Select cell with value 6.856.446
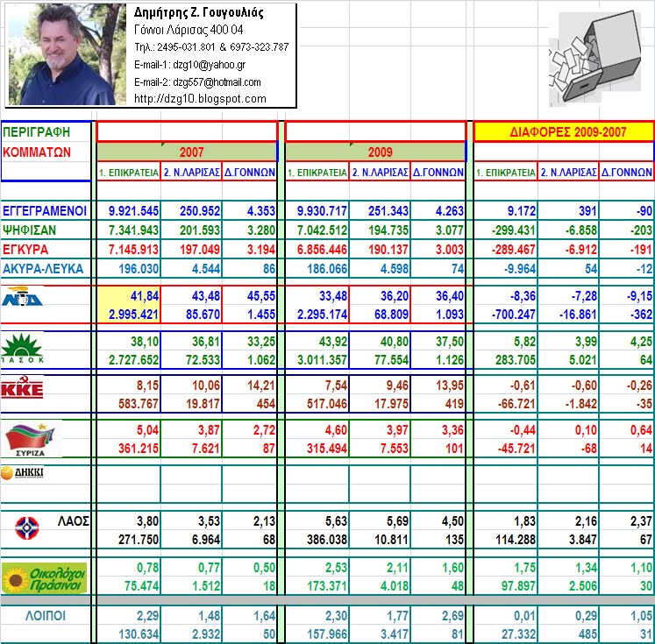The image size is (655, 644). [317, 250]
